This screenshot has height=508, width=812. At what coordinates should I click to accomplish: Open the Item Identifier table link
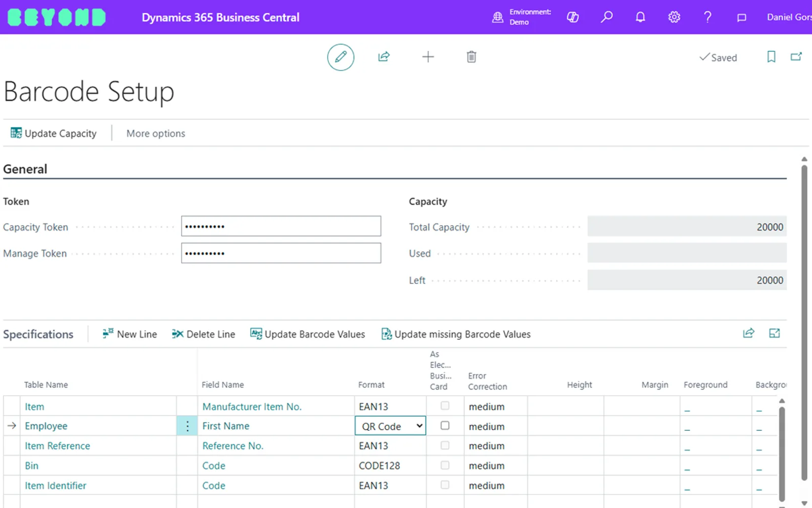click(55, 485)
